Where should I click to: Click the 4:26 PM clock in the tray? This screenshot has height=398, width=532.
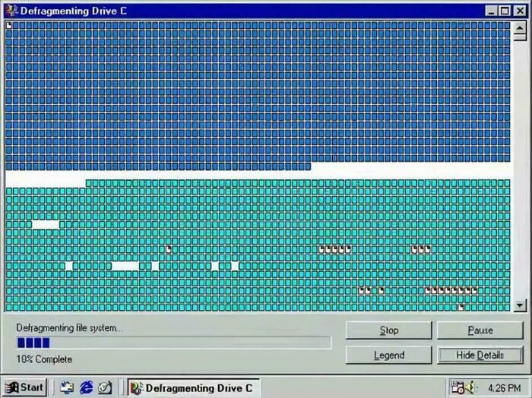coord(504,388)
